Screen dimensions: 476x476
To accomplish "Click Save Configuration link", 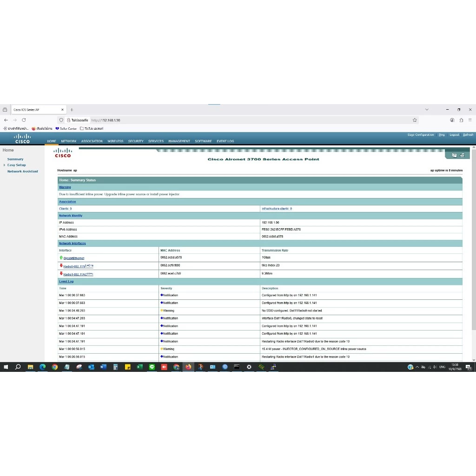I will click(420, 135).
